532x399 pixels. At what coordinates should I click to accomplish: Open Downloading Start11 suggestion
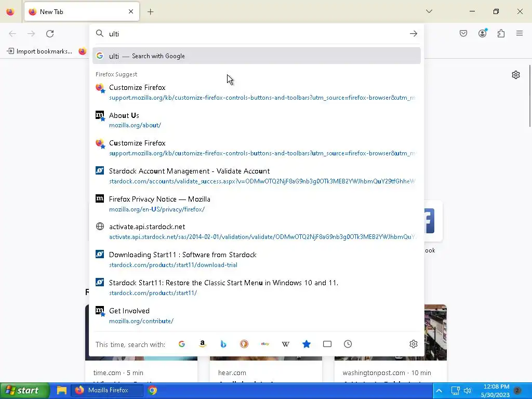pos(257,260)
